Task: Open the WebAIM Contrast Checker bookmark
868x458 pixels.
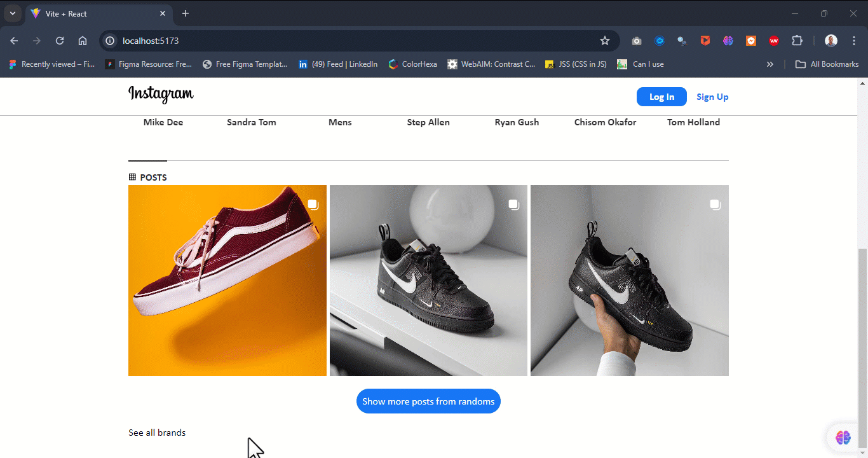Action: click(491, 64)
